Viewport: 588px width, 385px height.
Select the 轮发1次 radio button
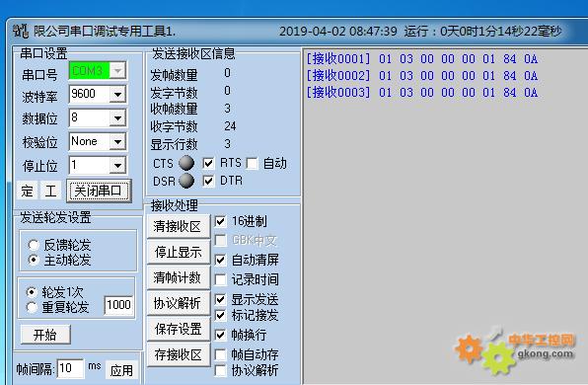pyautogui.click(x=32, y=292)
